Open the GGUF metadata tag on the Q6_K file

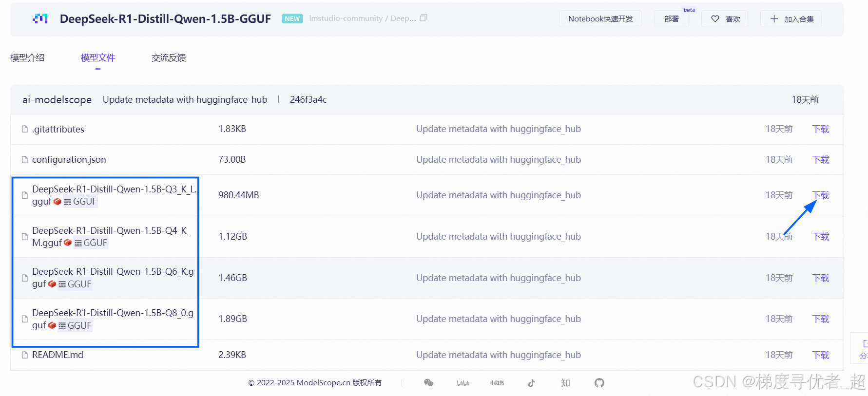[x=75, y=284]
